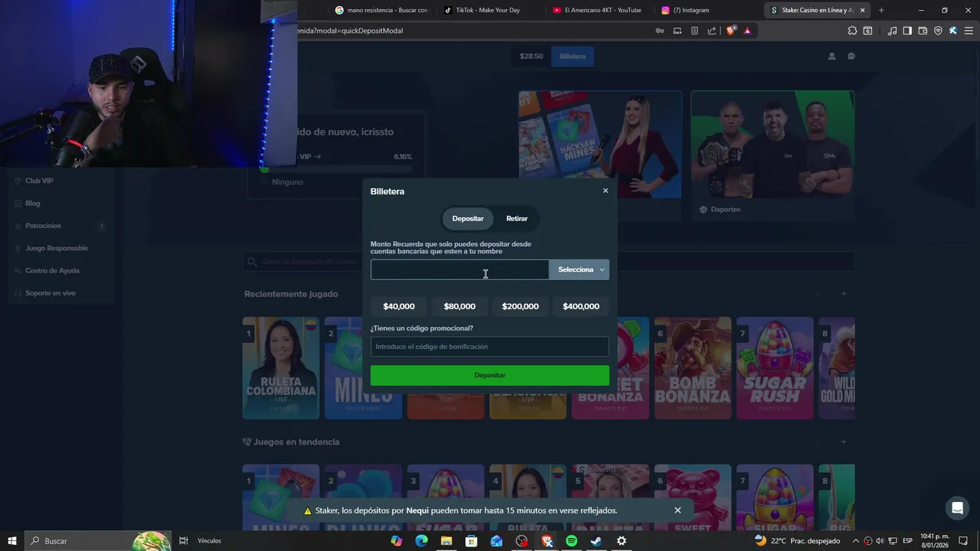Screen dimensions: 980x551
Task: Open Club VIP in sidebar
Action: click(39, 181)
